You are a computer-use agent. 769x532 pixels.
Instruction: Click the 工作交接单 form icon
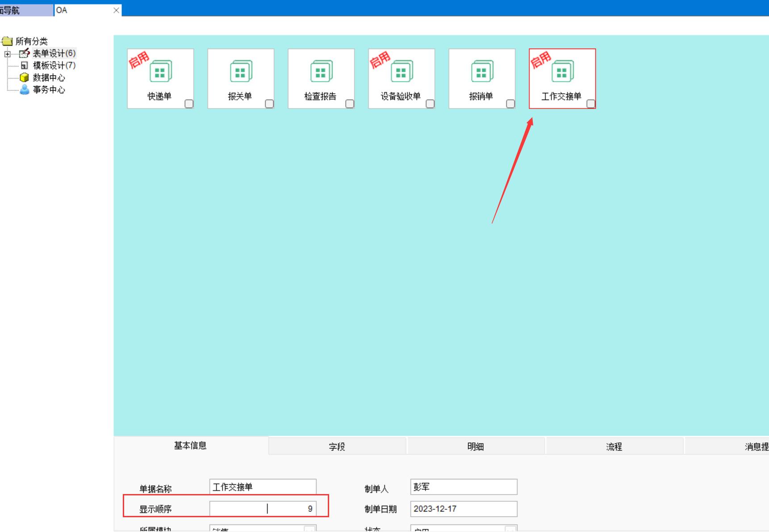[562, 72]
